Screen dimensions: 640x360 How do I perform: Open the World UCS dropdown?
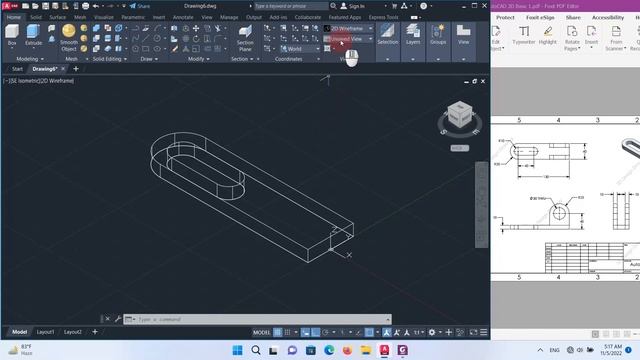300,49
